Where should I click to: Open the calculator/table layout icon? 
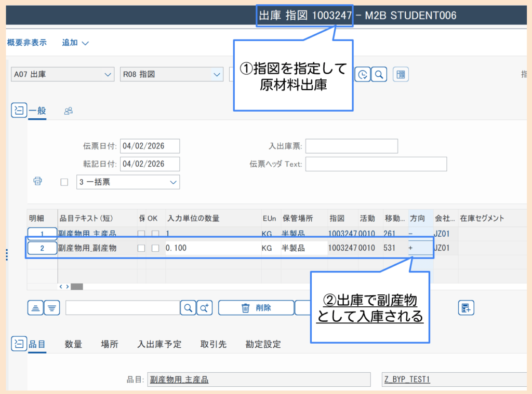400,74
